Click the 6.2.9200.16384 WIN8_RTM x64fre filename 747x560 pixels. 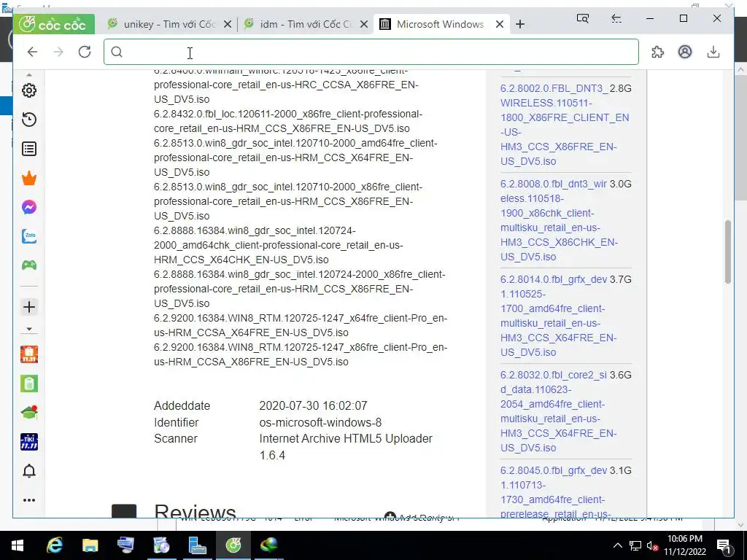(x=300, y=325)
